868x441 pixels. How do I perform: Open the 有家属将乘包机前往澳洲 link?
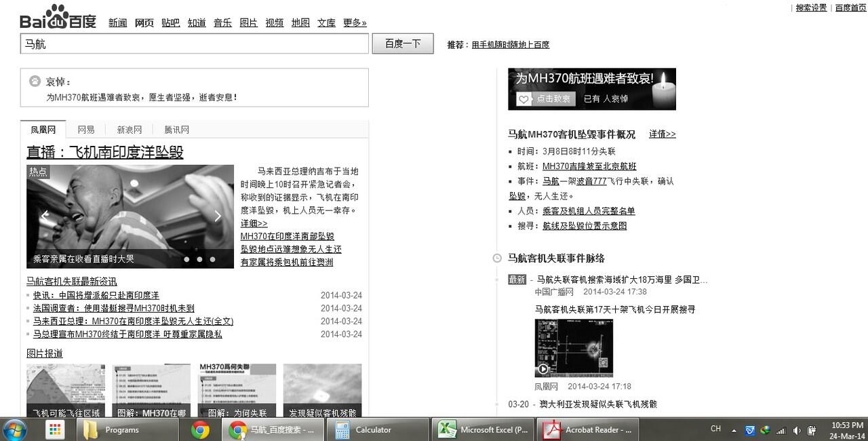pos(287,262)
